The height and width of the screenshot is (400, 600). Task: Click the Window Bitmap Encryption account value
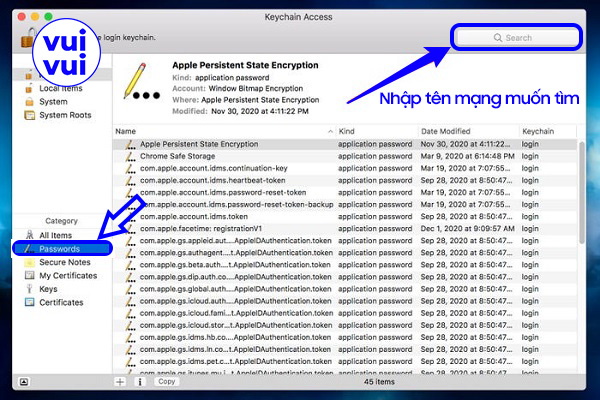click(256, 88)
